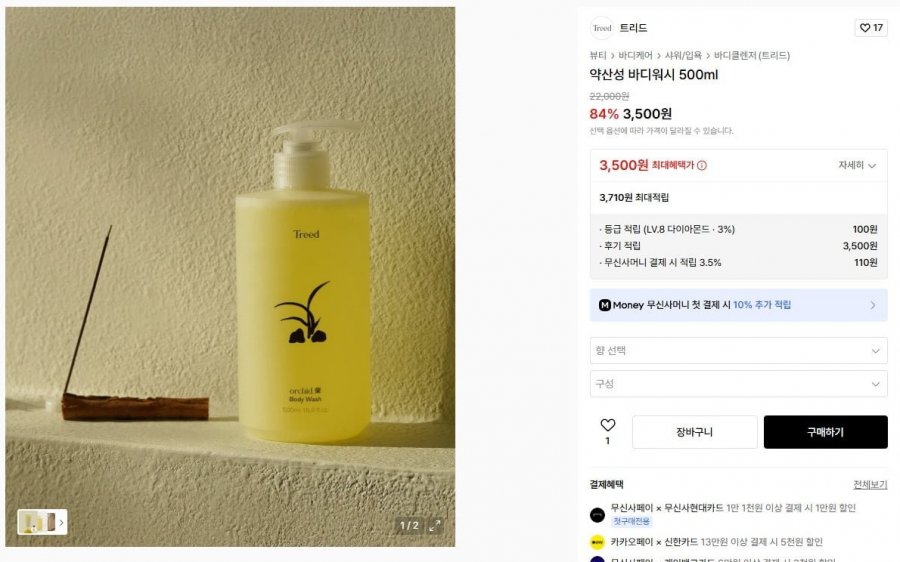This screenshot has width=900, height=562.
Task: Toggle the product wishlist heart icon
Action: tap(608, 425)
